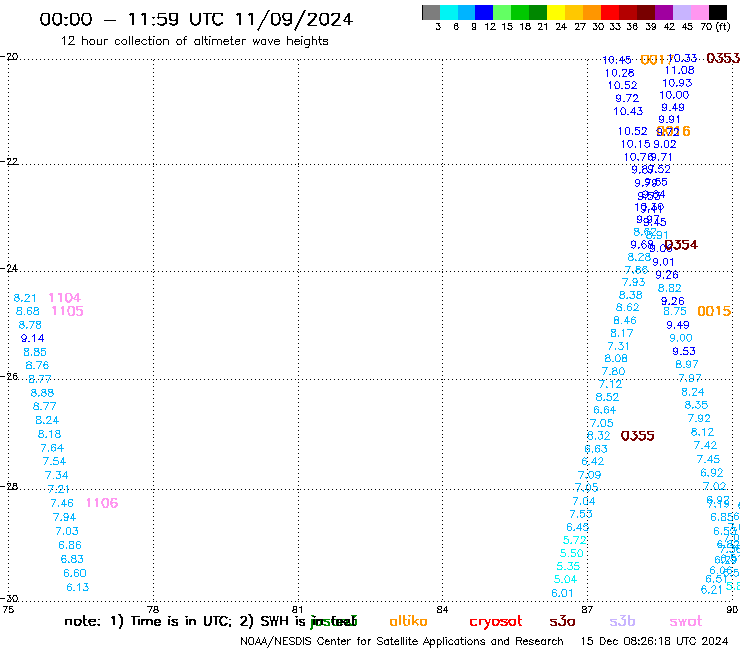The height and width of the screenshot is (650, 740).
Task: Click the pink pass label '1106'
Action: (102, 503)
